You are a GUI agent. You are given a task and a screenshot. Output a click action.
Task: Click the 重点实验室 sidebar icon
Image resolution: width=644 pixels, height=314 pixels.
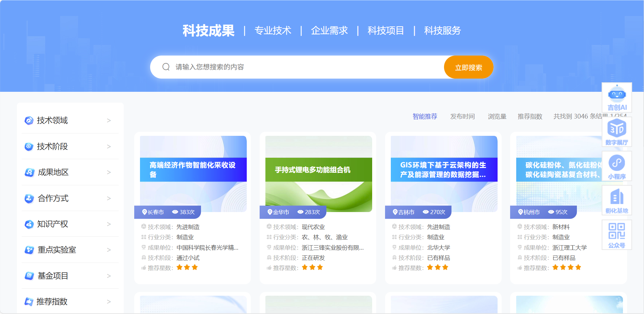[29, 250]
